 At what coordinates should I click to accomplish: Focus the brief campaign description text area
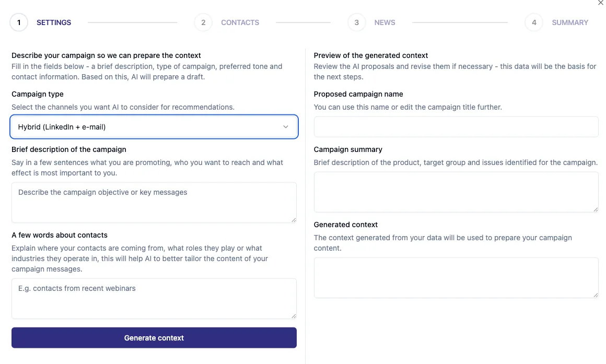click(154, 202)
